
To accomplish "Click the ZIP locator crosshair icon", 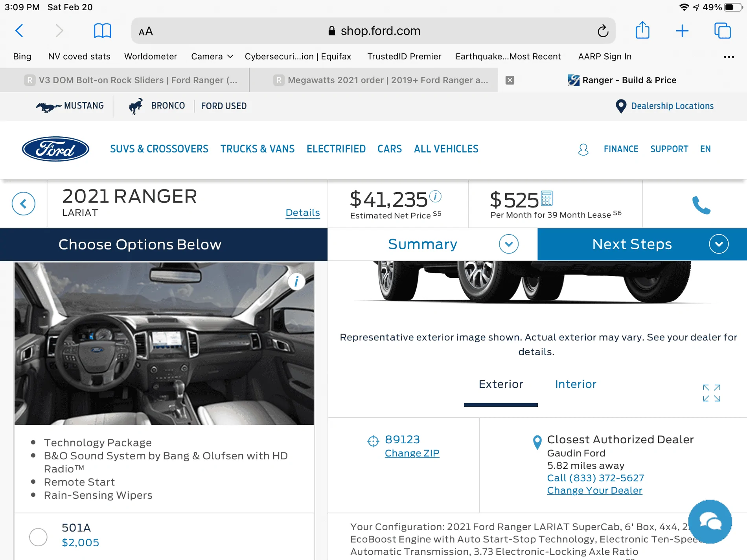I will click(373, 441).
